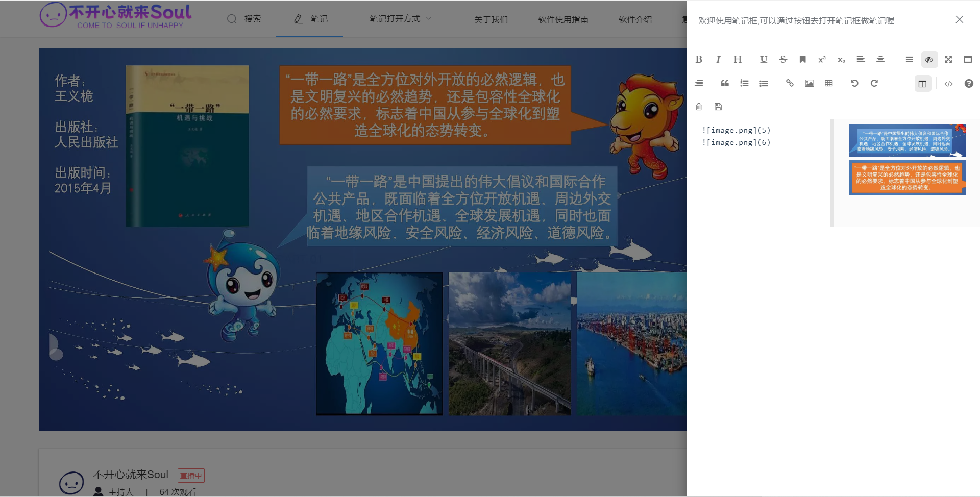Screen dimensions: 980x497
Task: Save the note with floppy disk icon
Action: click(x=718, y=107)
